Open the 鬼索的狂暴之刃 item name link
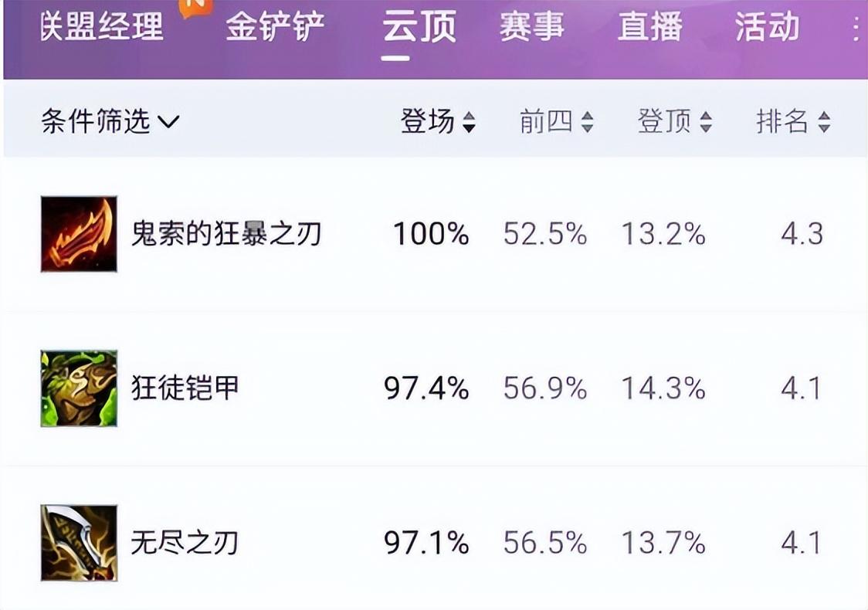This screenshot has height=610, width=868. click(x=225, y=233)
